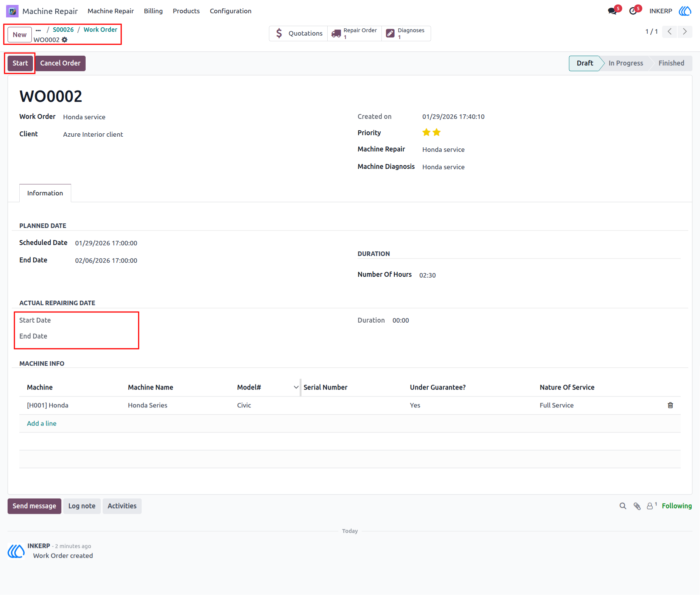The image size is (700, 596).
Task: Go to next record arrow
Action: coord(685,31)
